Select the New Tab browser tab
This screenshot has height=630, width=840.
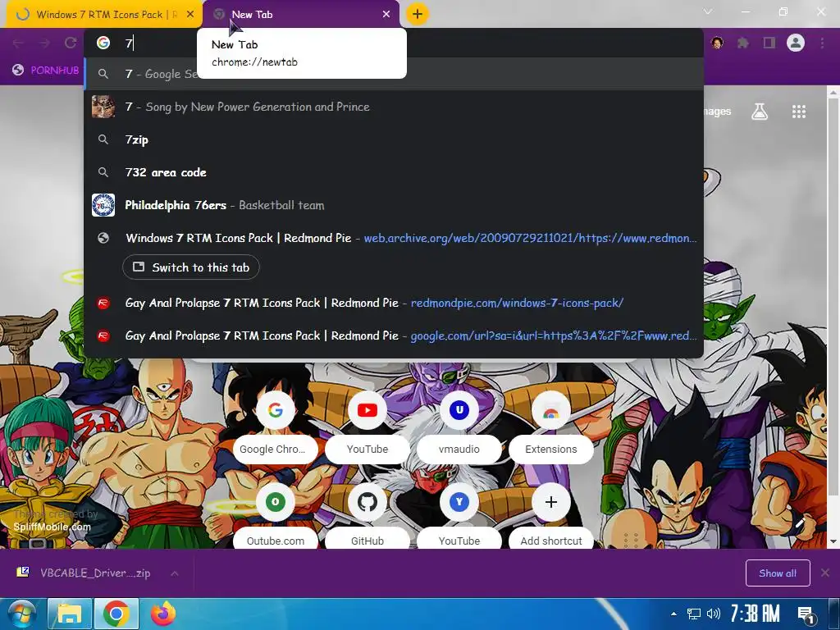(300, 15)
